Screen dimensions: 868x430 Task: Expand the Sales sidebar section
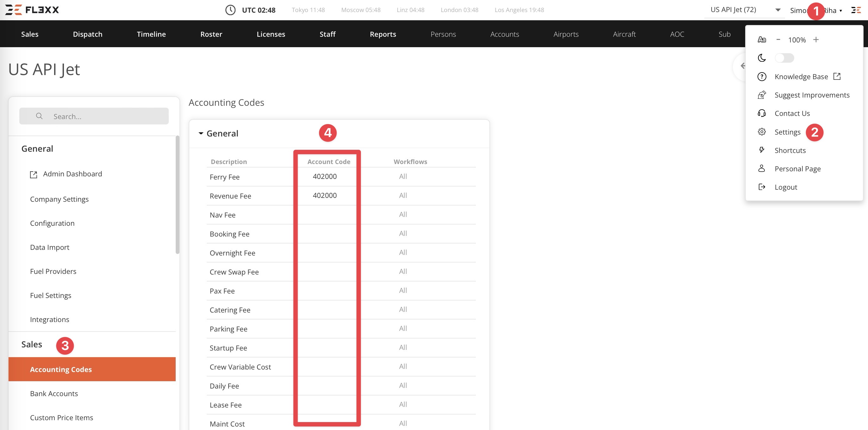pyautogui.click(x=32, y=344)
